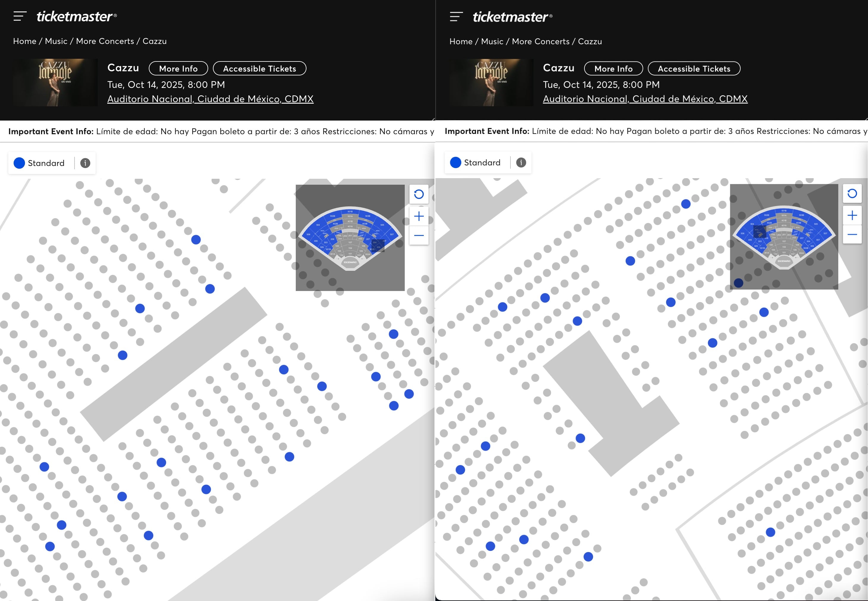This screenshot has height=601, width=868.
Task: Click Accessible Tickets button in right window
Action: 694,69
